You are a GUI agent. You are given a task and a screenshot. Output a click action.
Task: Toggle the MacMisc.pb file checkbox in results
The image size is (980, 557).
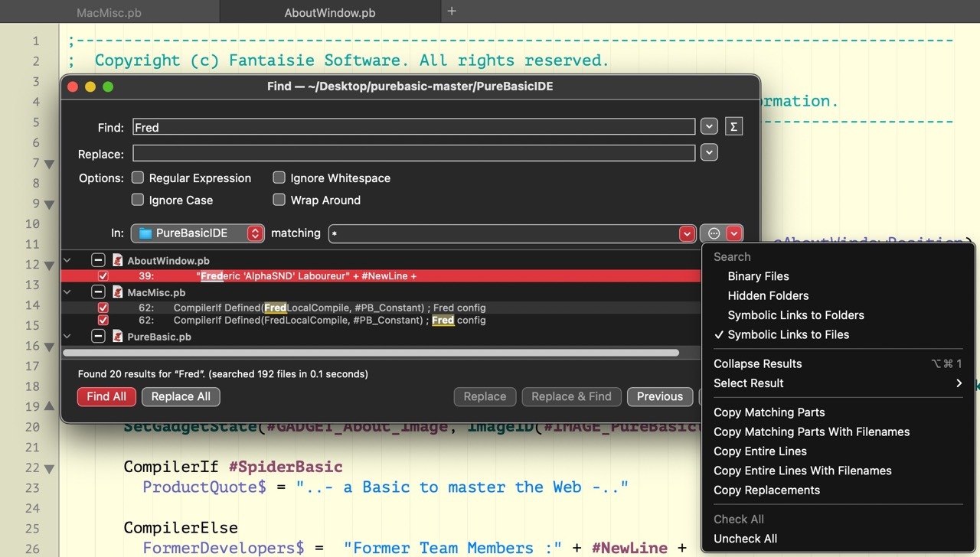tap(98, 292)
